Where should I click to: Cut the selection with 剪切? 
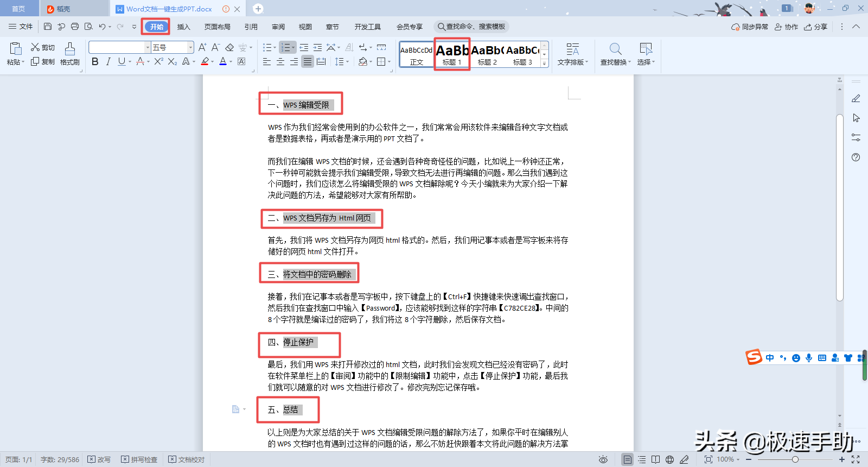[43, 47]
